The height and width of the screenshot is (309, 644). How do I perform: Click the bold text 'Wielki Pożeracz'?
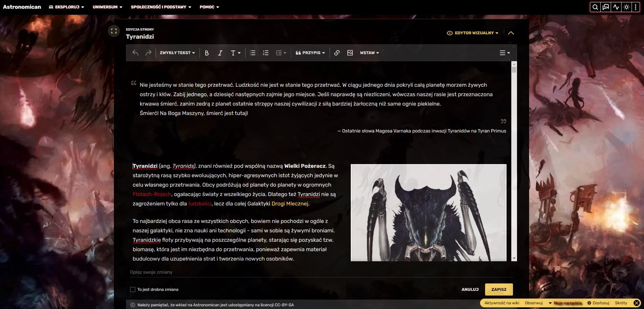(x=305, y=166)
